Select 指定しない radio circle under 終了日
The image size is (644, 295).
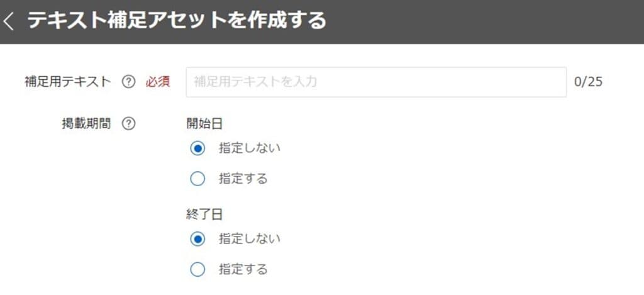click(x=197, y=239)
